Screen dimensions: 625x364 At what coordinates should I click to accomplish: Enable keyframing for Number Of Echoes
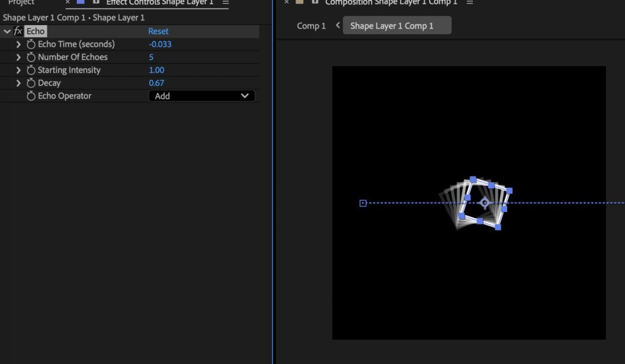[31, 57]
